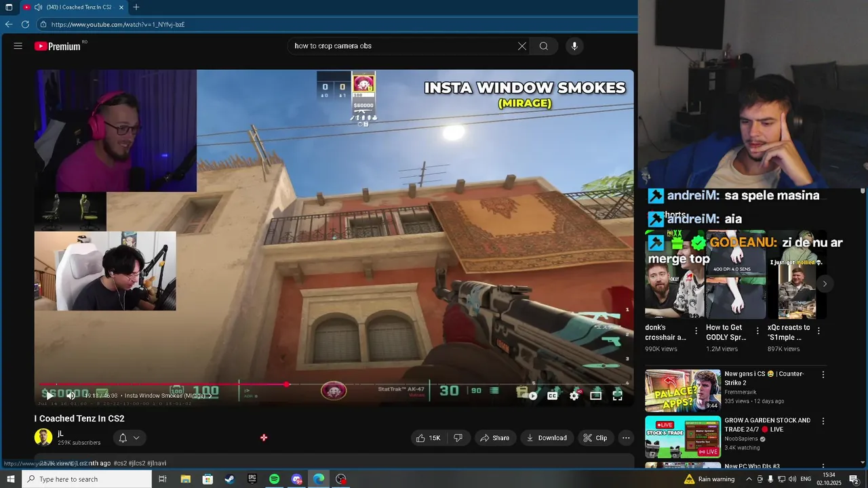Viewport: 868px width, 488px height.
Task: Open OBS Studio from the taskbar
Action: point(341,479)
